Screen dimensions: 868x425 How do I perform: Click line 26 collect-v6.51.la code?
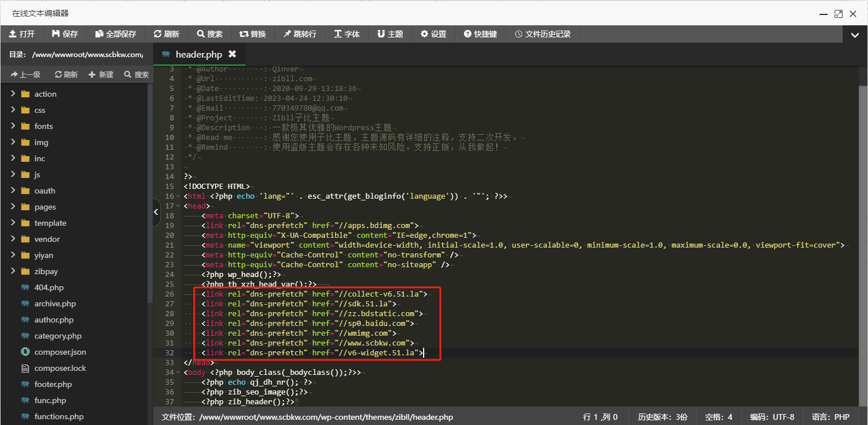coord(315,294)
